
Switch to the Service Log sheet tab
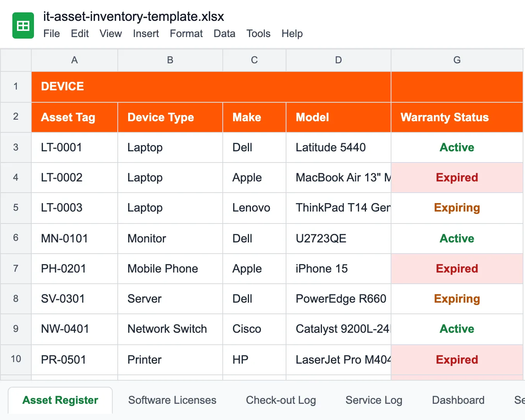(x=374, y=400)
